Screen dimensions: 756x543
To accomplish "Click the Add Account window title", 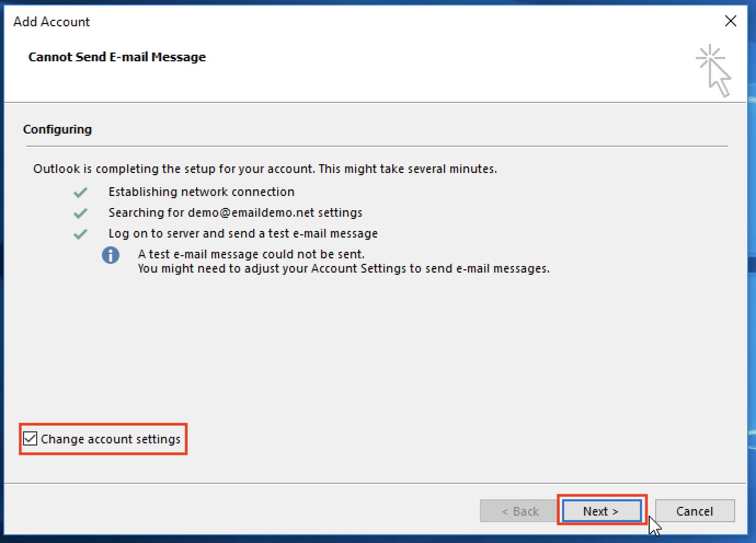I will [51, 22].
